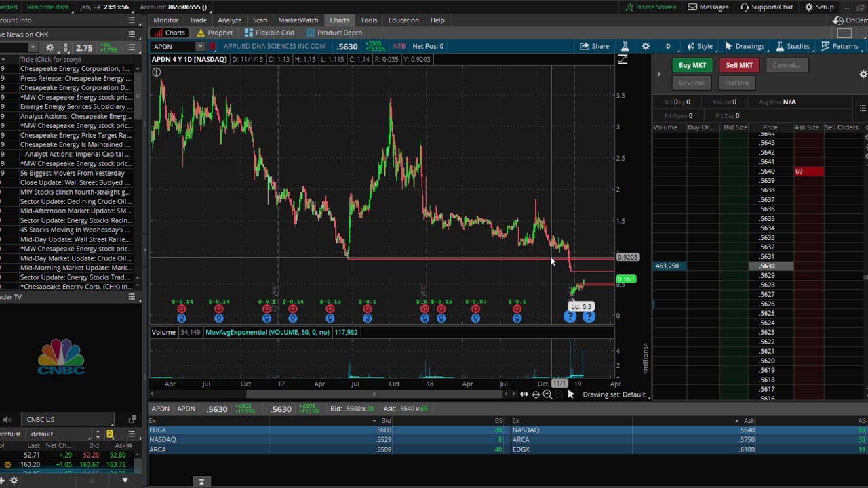Click the Reverse button

click(692, 83)
